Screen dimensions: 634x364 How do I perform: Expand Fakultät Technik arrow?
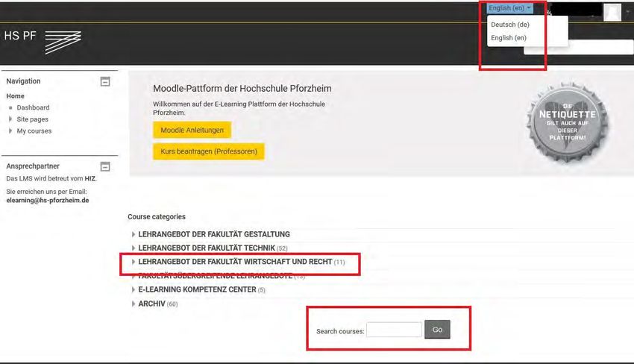134,248
